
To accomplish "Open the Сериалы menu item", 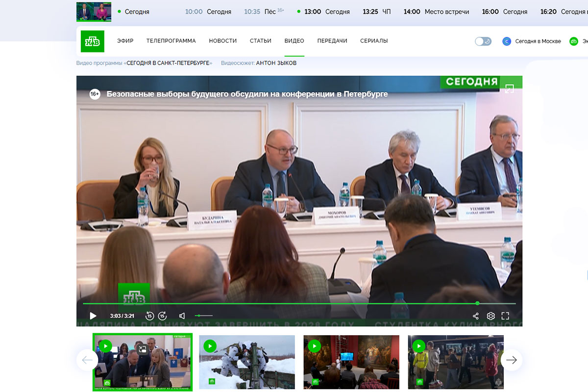I will click(374, 41).
